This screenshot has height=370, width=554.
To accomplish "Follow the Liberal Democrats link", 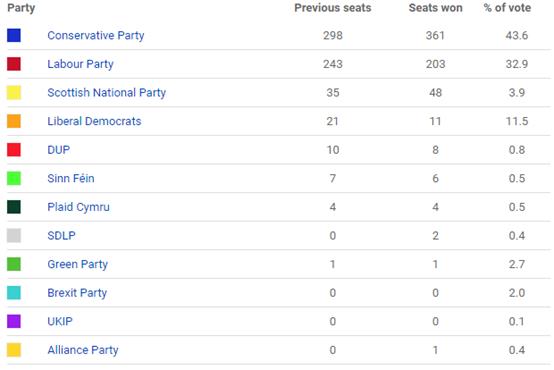I will tap(94, 121).
